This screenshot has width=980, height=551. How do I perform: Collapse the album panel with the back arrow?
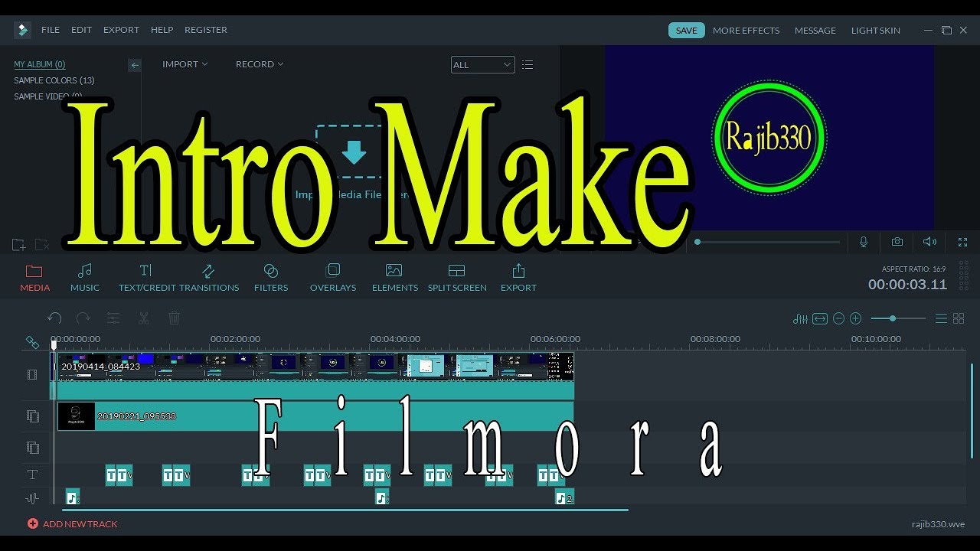pos(135,65)
